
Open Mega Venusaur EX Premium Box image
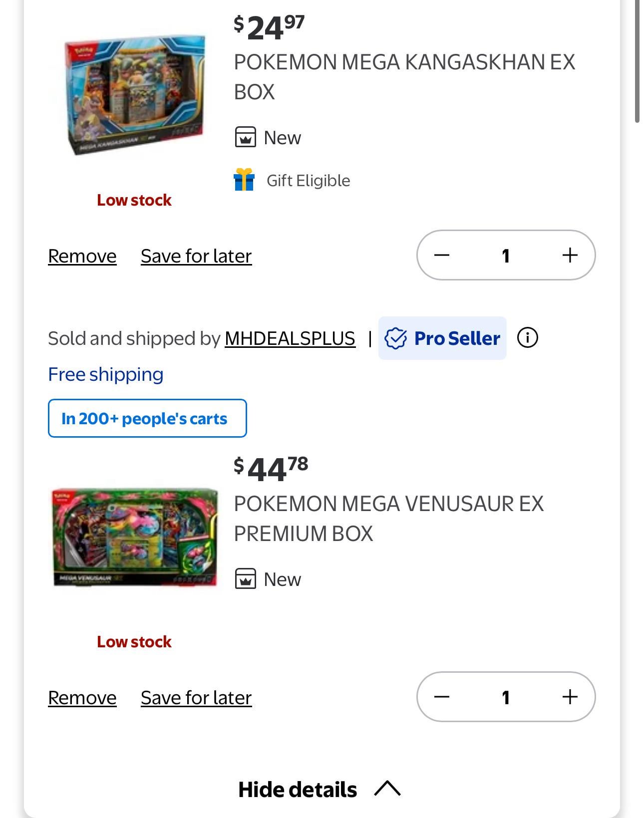tap(135, 537)
